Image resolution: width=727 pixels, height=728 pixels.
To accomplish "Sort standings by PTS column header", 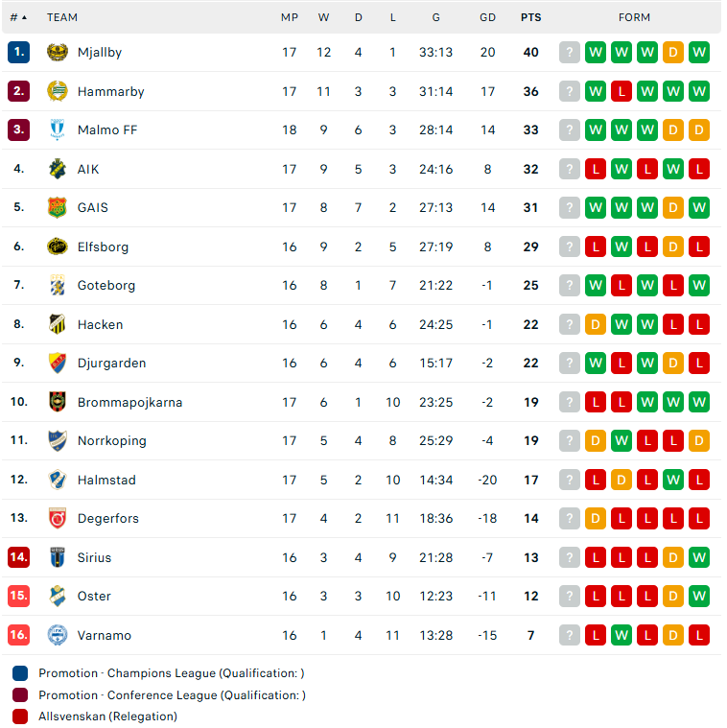I will point(531,17).
